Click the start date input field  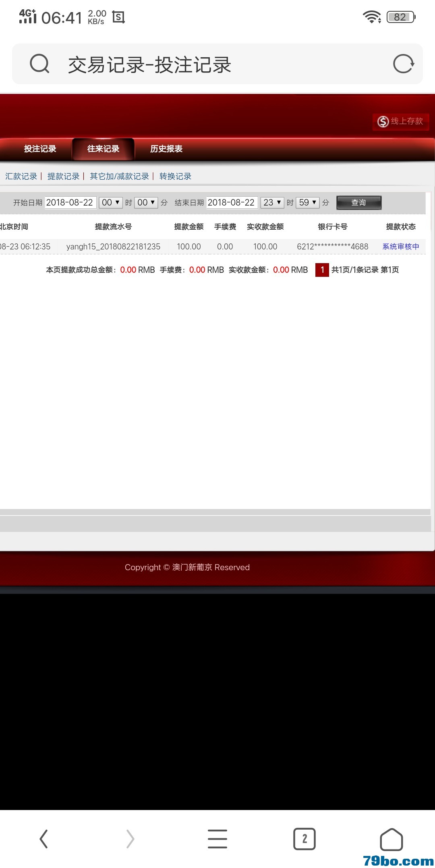click(70, 203)
